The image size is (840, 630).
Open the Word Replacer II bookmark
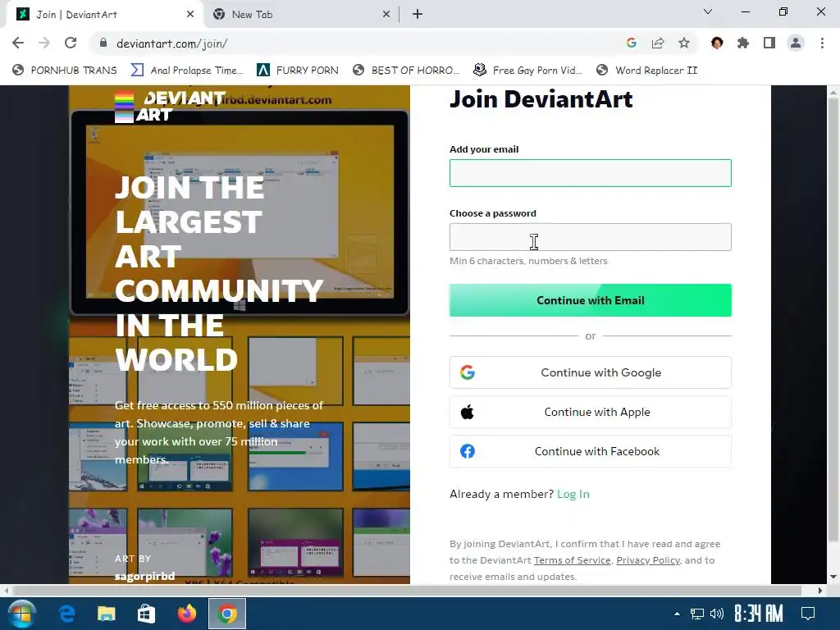tap(647, 71)
